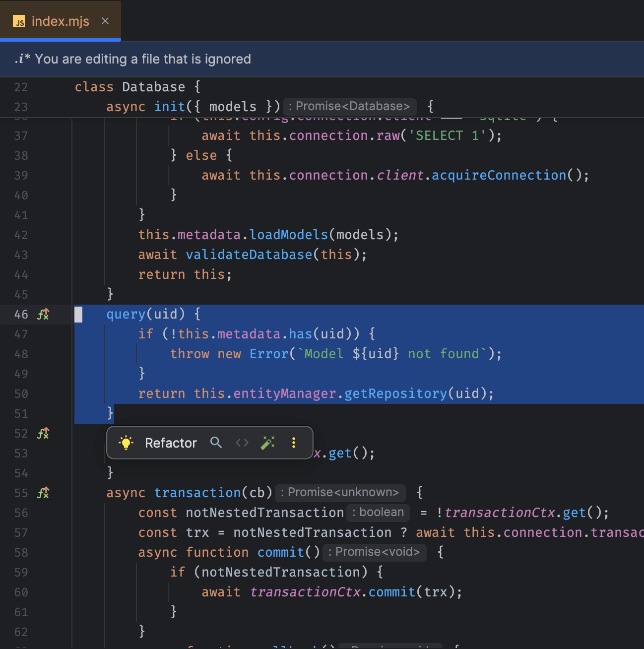Click 'trx' variable declaration on line 57

point(197,532)
